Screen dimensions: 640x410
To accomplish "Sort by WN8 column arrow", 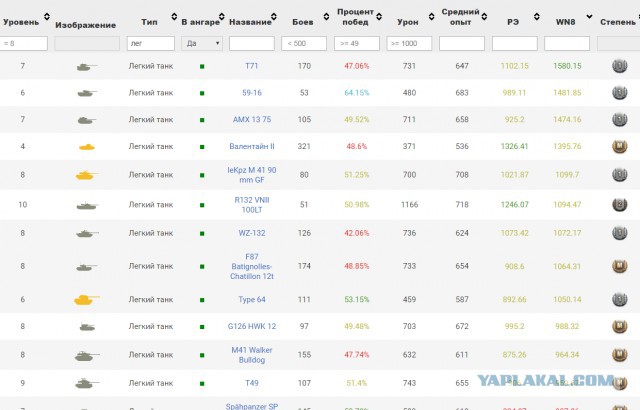I will [589, 16].
